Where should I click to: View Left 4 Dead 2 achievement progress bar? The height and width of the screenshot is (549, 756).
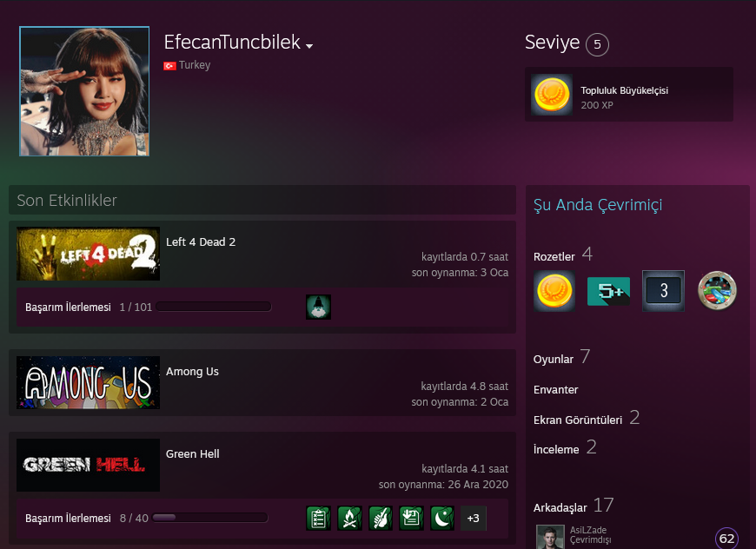214,307
